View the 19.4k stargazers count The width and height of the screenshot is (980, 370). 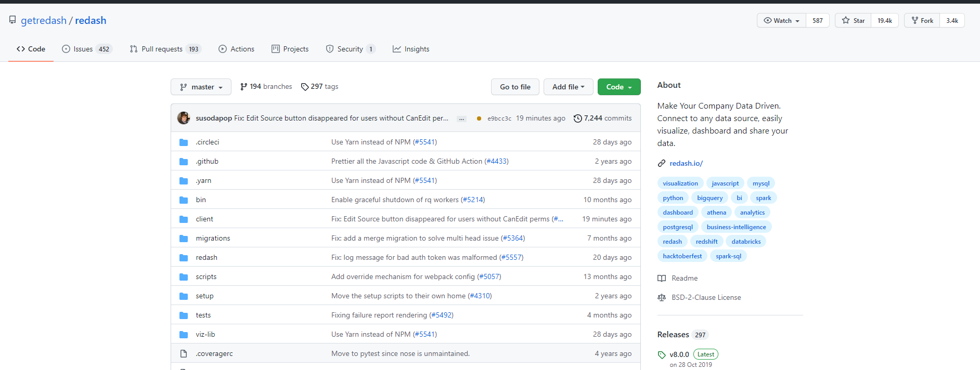(x=885, y=20)
